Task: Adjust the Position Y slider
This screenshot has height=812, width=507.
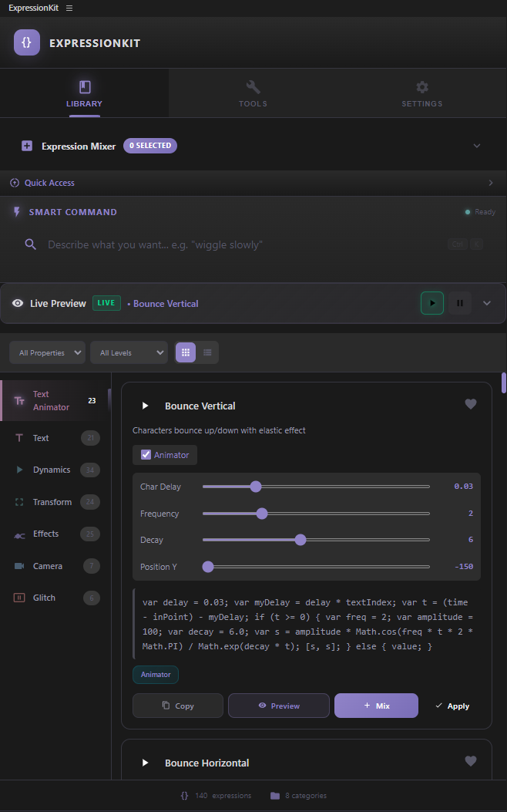Action: (x=316, y=567)
